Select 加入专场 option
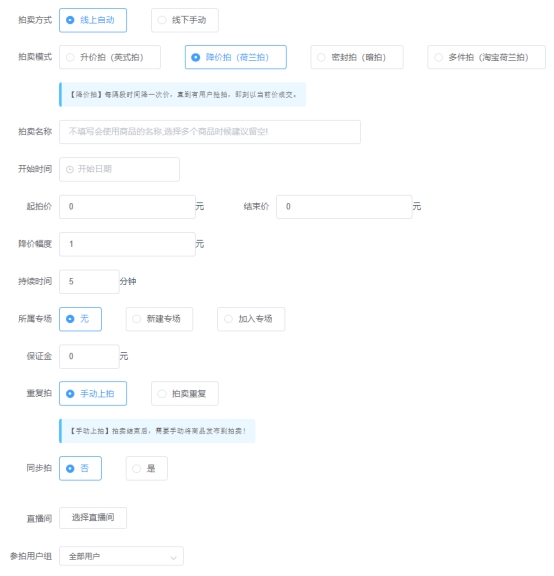This screenshot has width=554, height=576. 251,319
